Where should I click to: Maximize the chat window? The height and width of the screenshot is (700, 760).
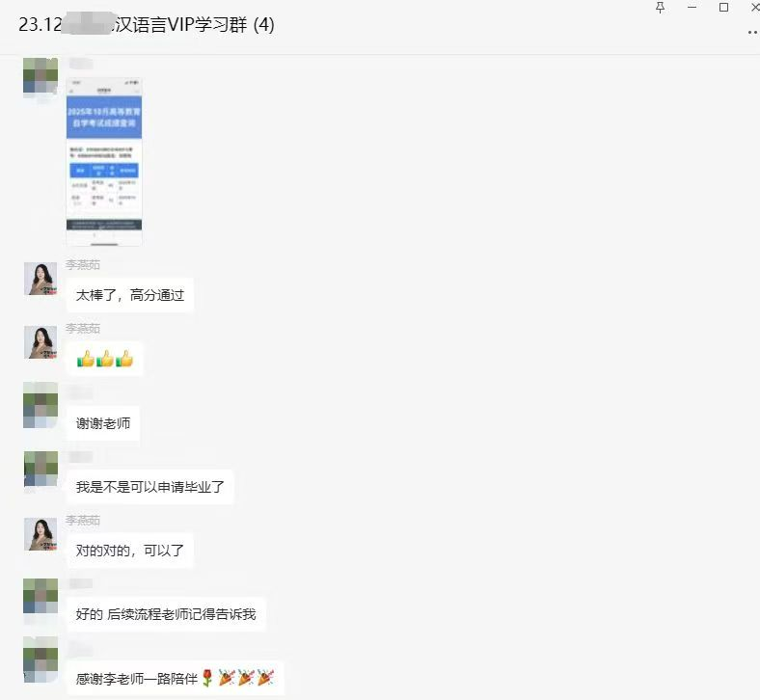723,8
